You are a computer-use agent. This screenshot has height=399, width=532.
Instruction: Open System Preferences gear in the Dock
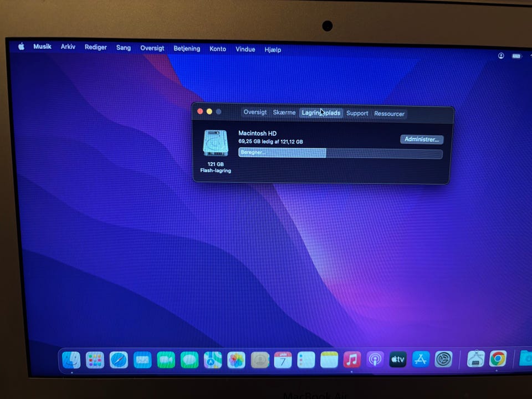pos(443,359)
